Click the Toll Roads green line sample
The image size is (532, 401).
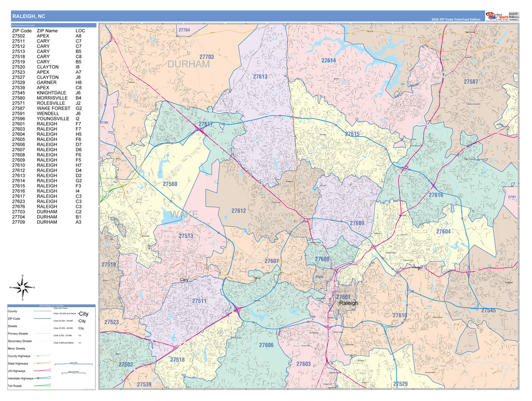(44, 385)
